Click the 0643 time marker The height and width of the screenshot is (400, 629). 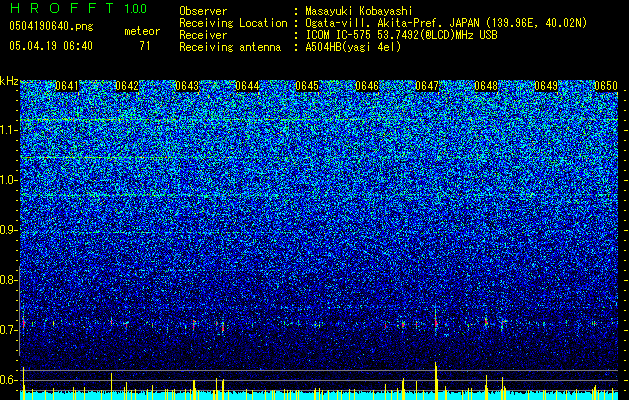(187, 86)
